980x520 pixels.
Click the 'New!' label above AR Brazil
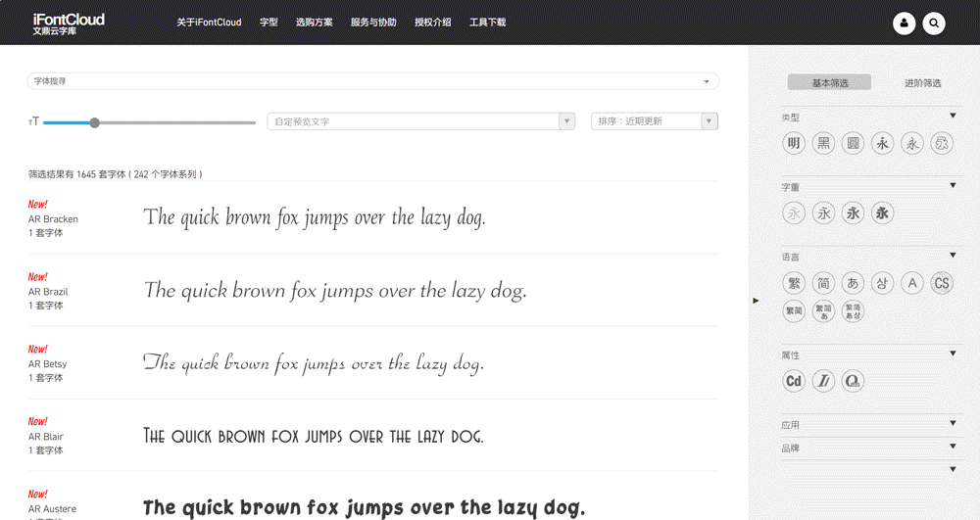tap(37, 276)
